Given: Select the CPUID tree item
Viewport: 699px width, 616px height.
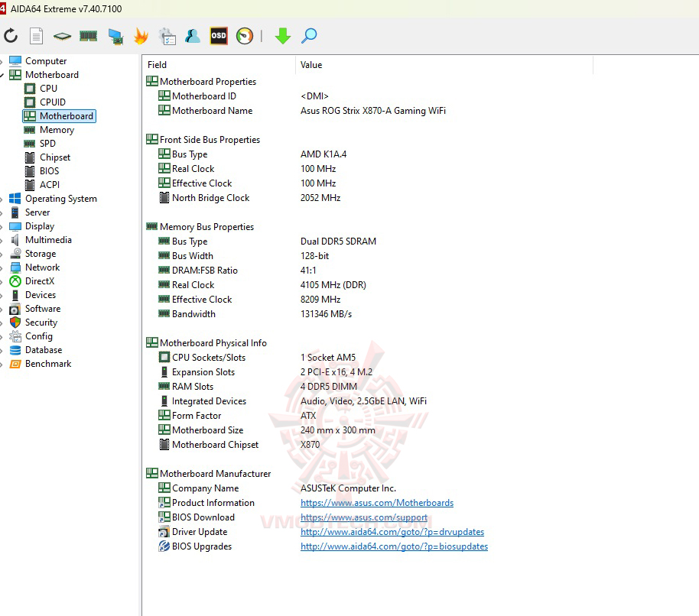Looking at the screenshot, I should click(x=53, y=102).
